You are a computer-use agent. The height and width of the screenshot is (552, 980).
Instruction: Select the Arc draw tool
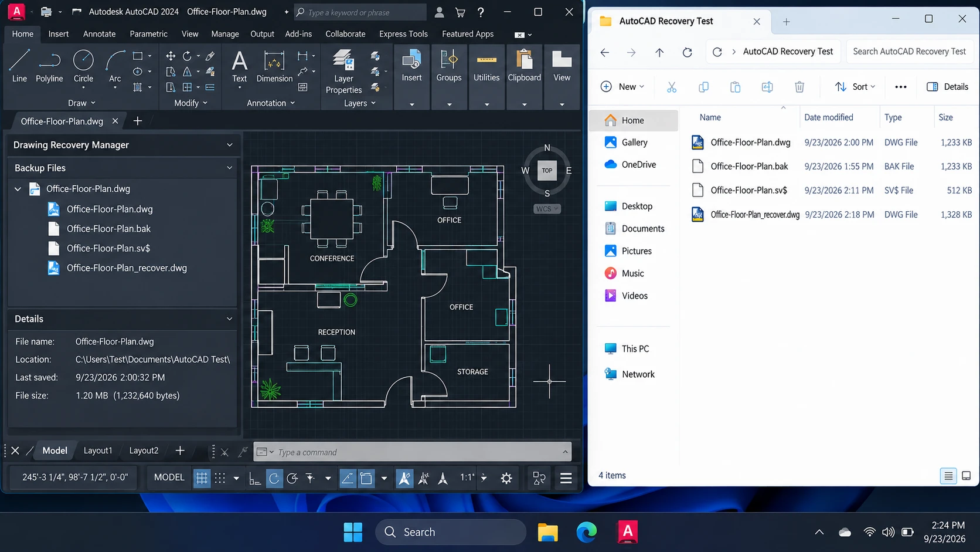click(x=115, y=66)
